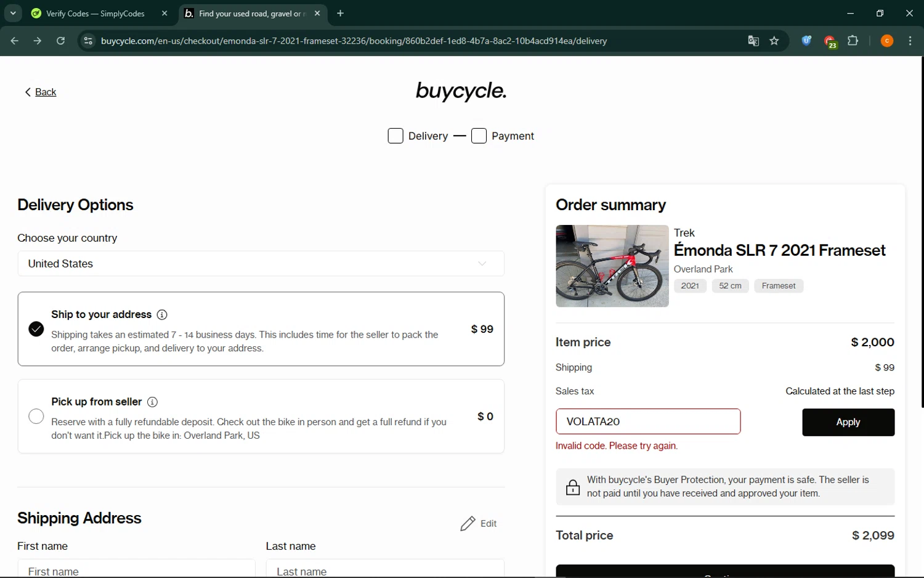Viewport: 924px width, 578px height.
Task: Tick the Payment step checkbox
Action: point(479,136)
